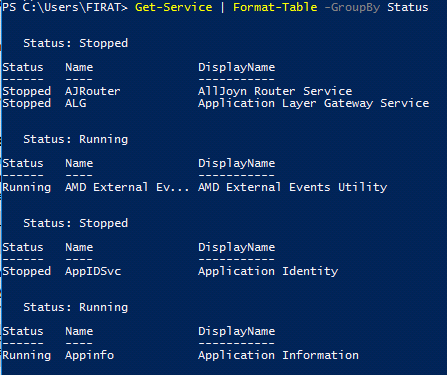Click the Application Information display name

[x=278, y=355]
